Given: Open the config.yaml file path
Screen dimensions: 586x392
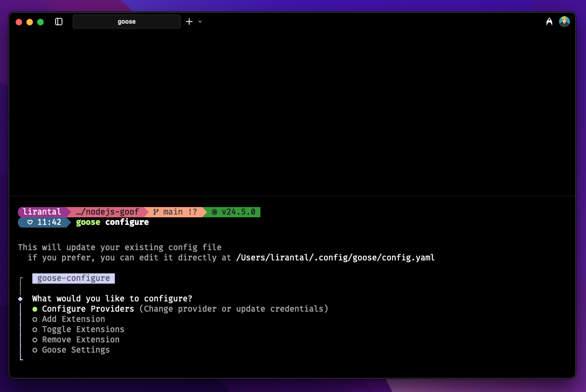Looking at the screenshot, I should tap(335, 258).
